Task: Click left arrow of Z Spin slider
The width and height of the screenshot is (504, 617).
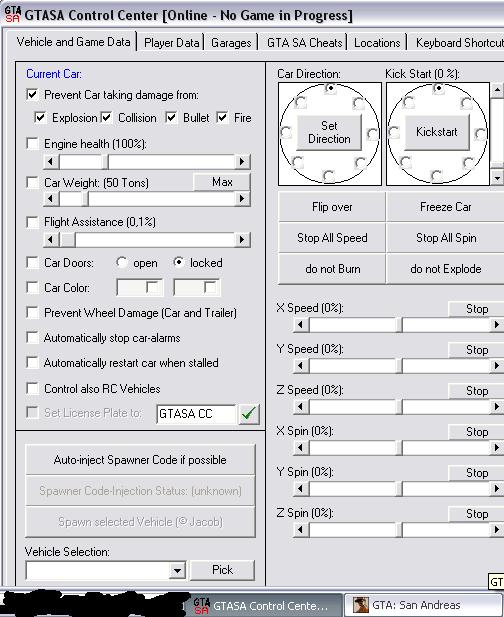Action: pos(301,530)
